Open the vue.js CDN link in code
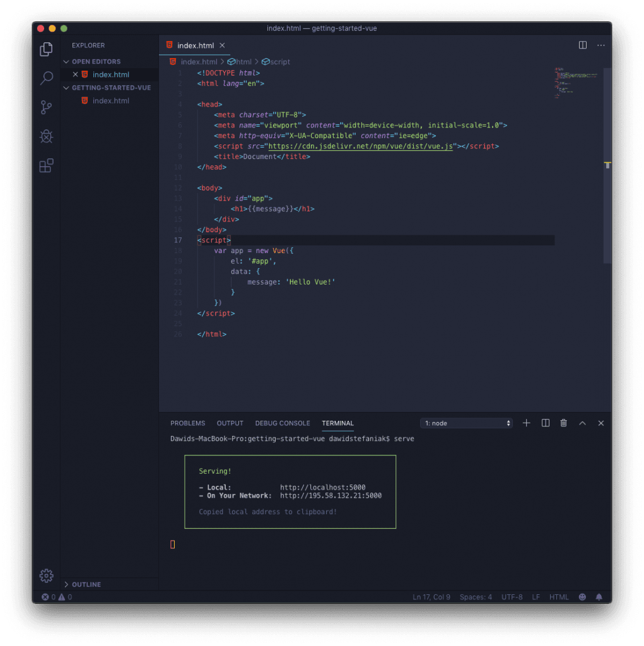644x646 pixels. coord(360,146)
